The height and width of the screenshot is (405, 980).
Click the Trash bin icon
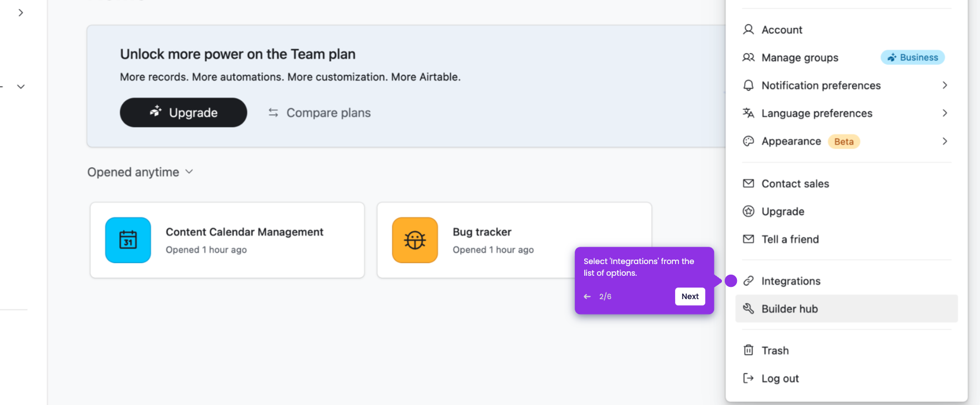click(x=748, y=350)
